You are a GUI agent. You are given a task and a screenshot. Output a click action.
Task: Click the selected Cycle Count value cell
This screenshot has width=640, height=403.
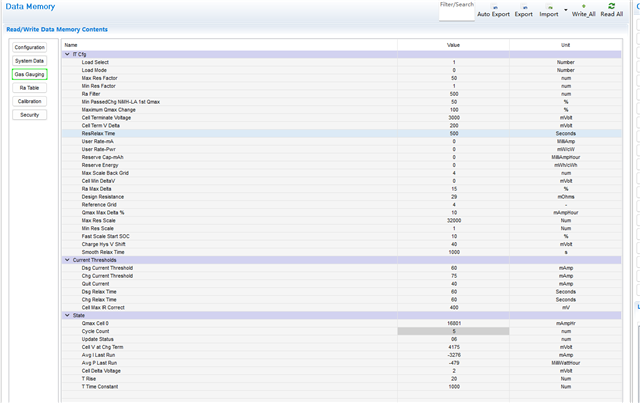tap(453, 331)
